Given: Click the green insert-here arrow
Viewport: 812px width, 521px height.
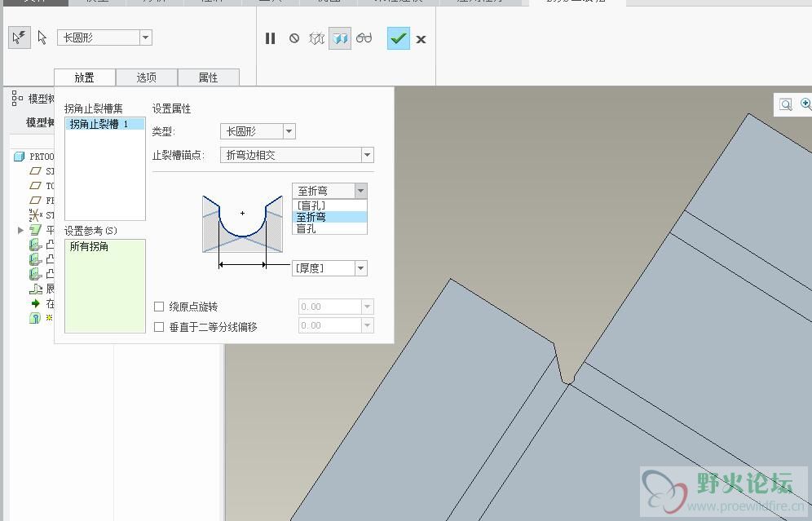Looking at the screenshot, I should click(35, 303).
